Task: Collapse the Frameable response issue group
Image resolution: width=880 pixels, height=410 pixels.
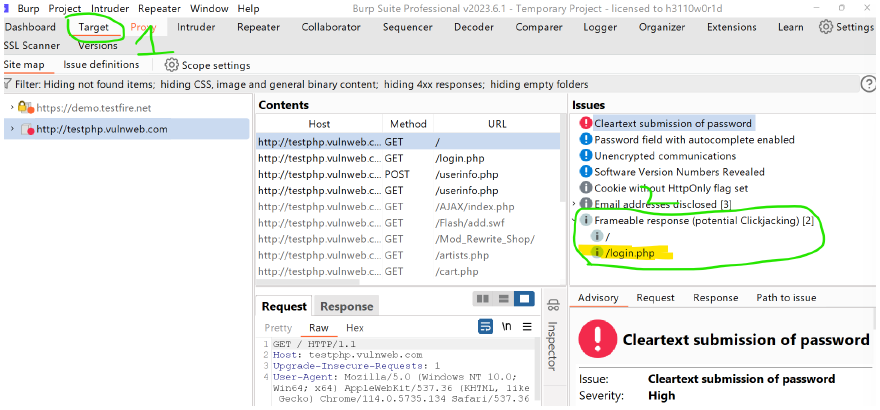Action: tap(574, 220)
